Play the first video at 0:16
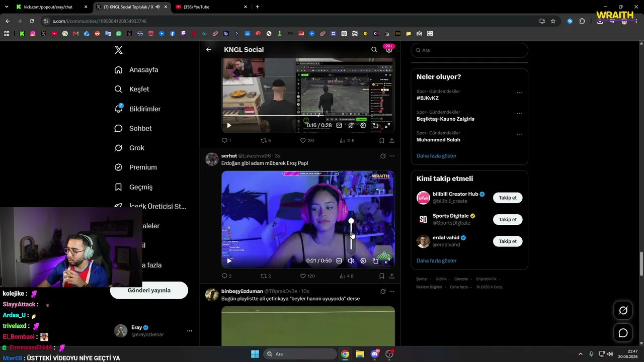This screenshot has height=362, width=644. click(229, 126)
